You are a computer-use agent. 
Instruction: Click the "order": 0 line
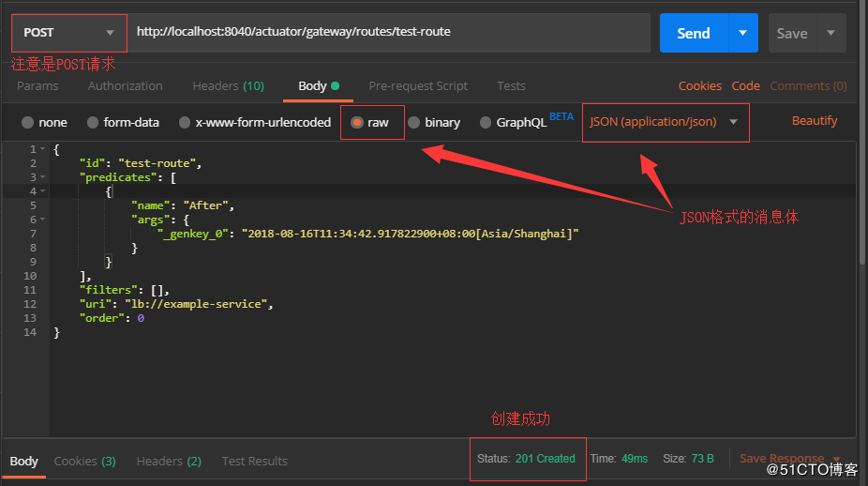click(112, 318)
